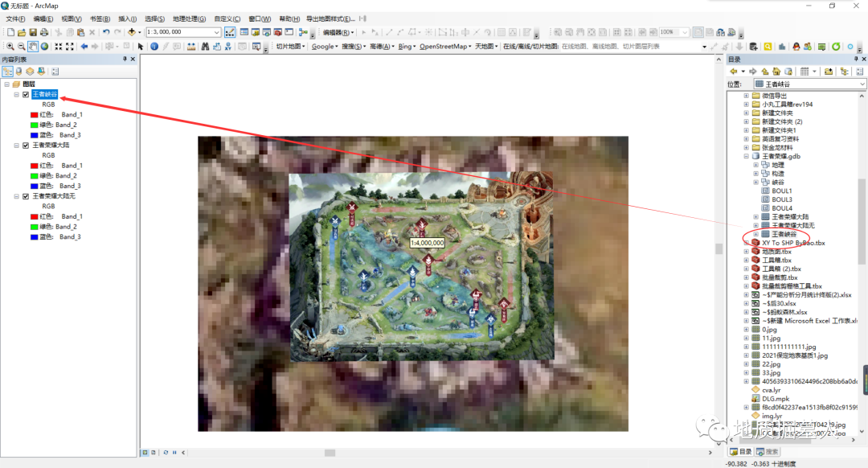The height and width of the screenshot is (468, 868).
Task: Open the 天地图 basemap dropdown button
Action: [x=486, y=47]
